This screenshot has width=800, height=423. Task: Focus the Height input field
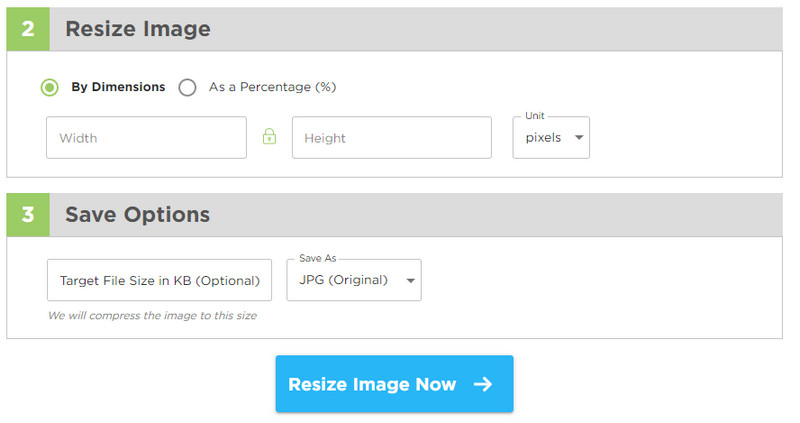coord(392,137)
